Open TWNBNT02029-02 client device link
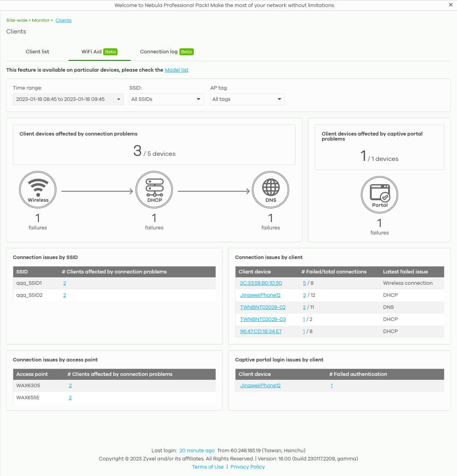Viewport: 457px width, 476px height. (x=263, y=307)
